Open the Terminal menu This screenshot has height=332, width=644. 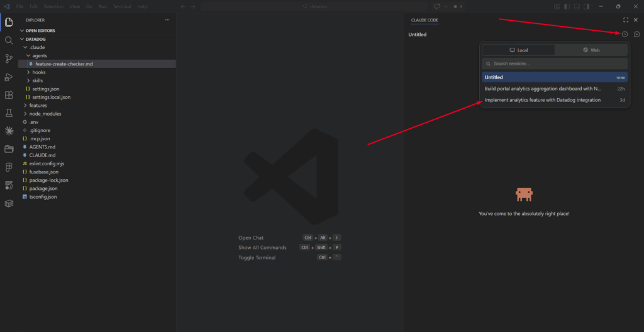(x=122, y=6)
